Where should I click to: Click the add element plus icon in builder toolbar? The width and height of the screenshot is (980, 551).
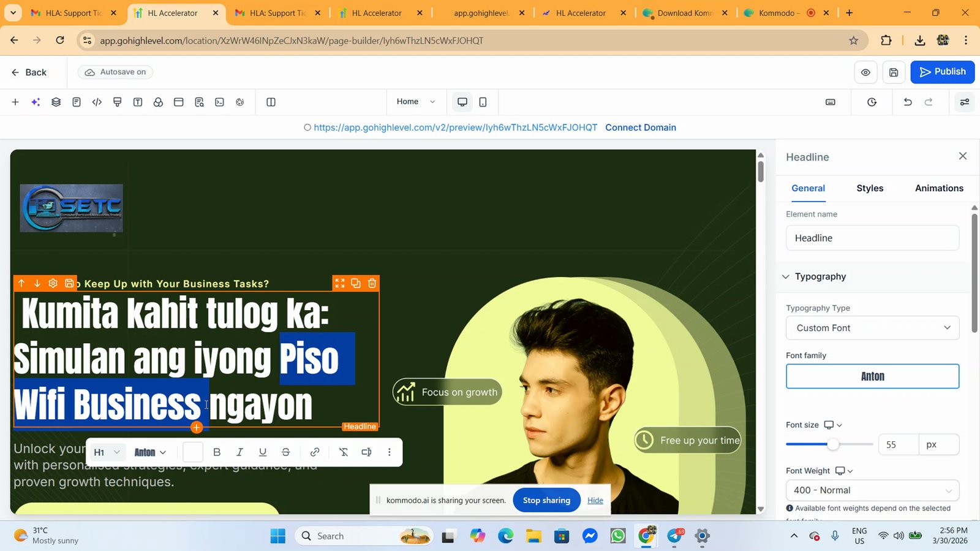15,102
